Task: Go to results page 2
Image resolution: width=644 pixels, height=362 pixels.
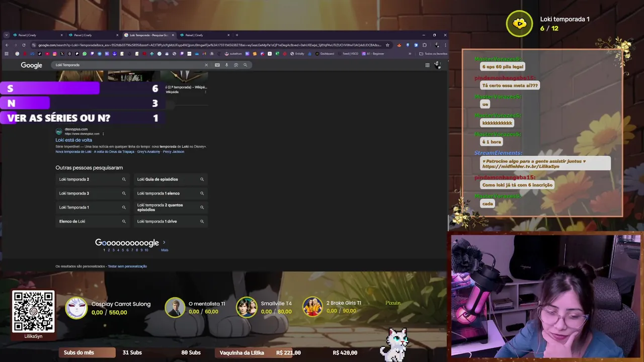Action: (109, 250)
